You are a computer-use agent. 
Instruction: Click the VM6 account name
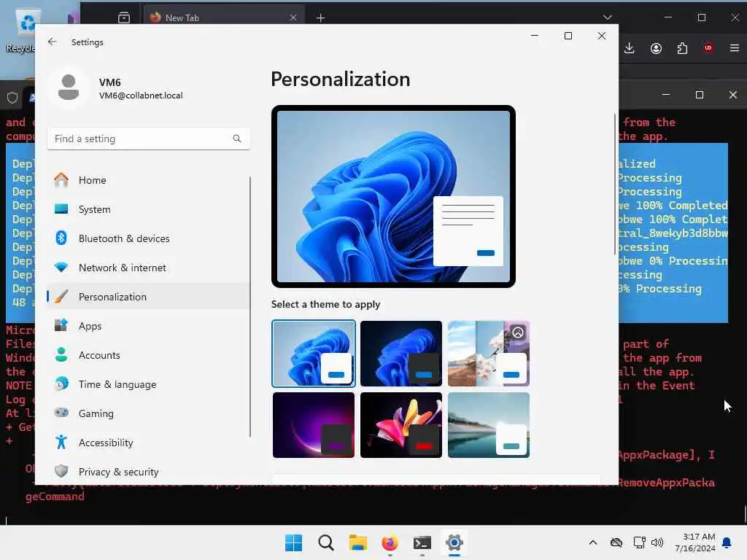tap(110, 82)
